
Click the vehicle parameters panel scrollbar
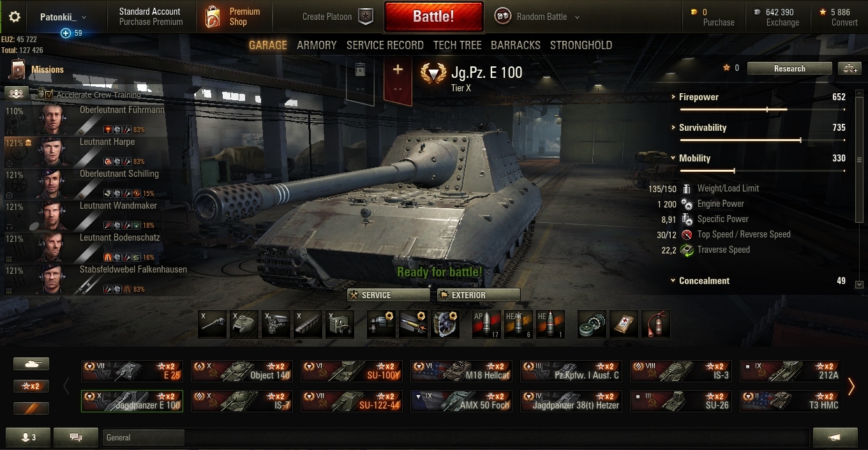(x=859, y=160)
